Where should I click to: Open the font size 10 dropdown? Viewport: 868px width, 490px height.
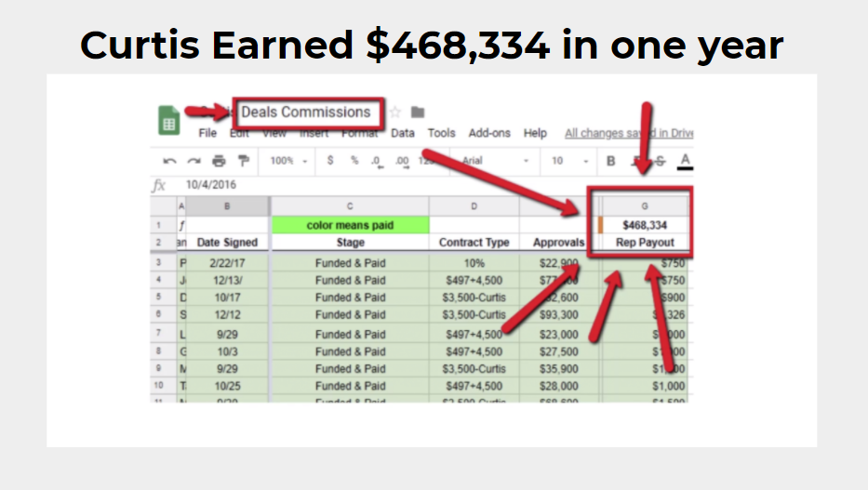point(569,161)
